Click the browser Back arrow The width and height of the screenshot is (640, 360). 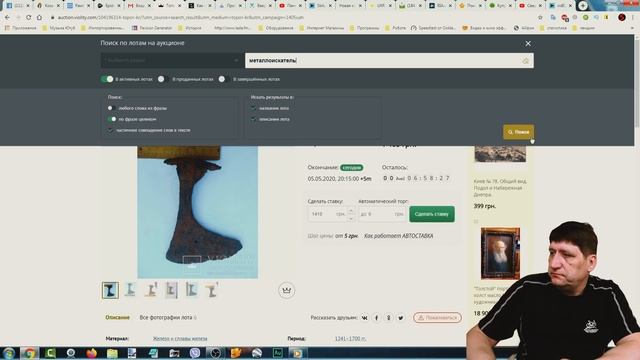coord(7,18)
